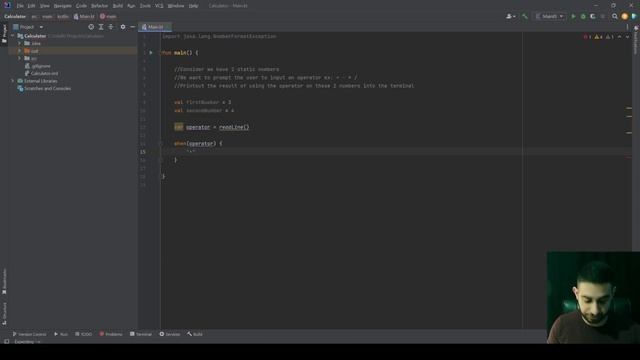
Task: Open the Problems tool window
Action: 111,334
